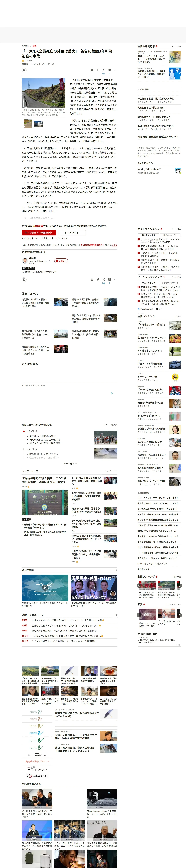Screen dimensions: 186x868
Task: Open author name 斎藤徹 in writer section
Action: coord(32,258)
